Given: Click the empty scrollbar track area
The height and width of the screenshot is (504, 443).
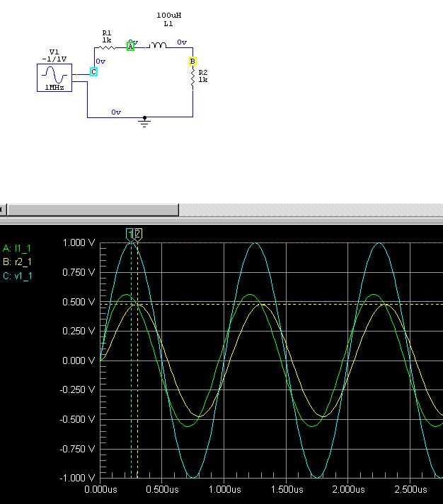Looking at the screenshot, I should [311, 210].
